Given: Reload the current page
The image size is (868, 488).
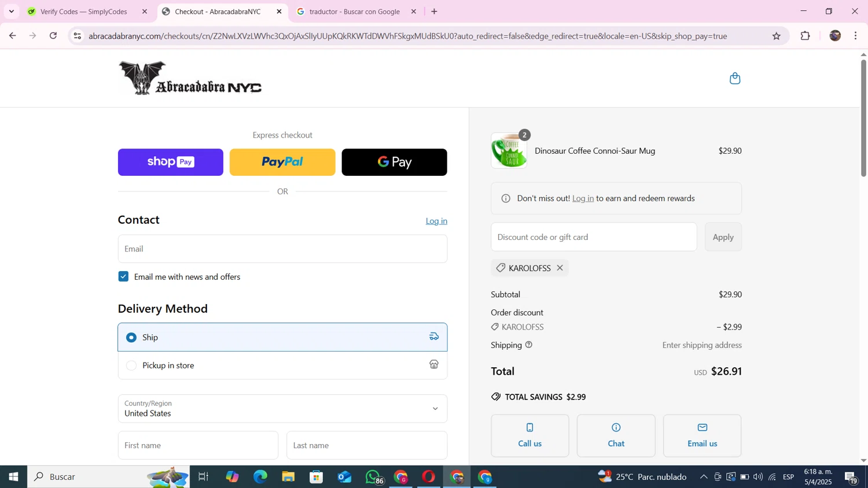Looking at the screenshot, I should 53,36.
